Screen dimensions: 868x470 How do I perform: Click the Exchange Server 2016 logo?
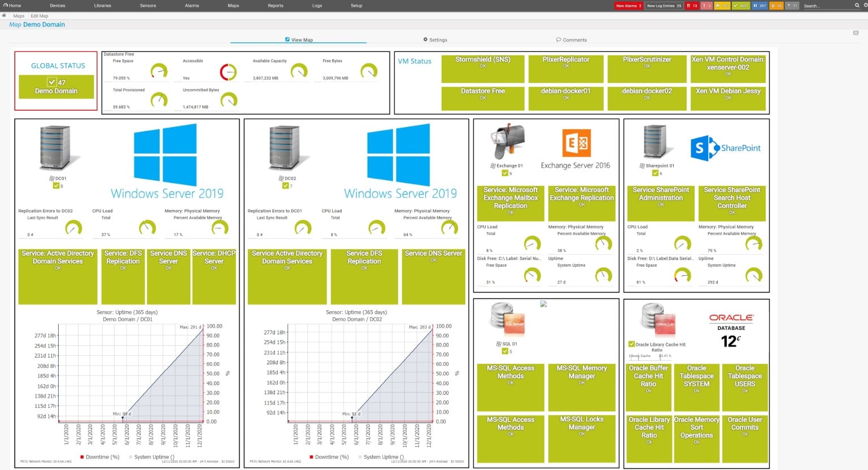[x=575, y=149]
